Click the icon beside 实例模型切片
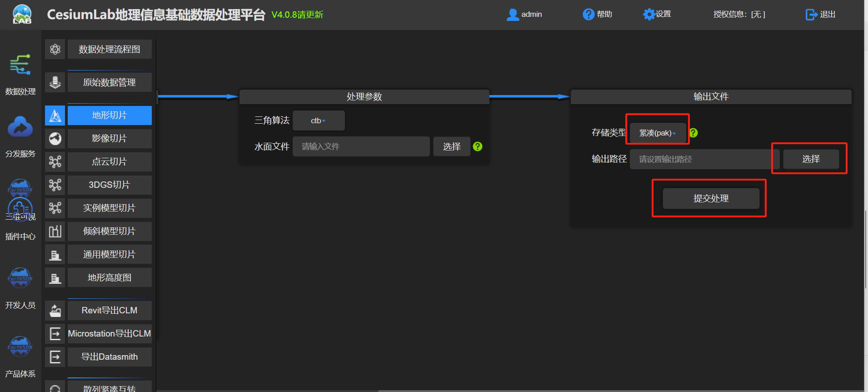Viewport: 868px width, 392px height. coord(55,208)
